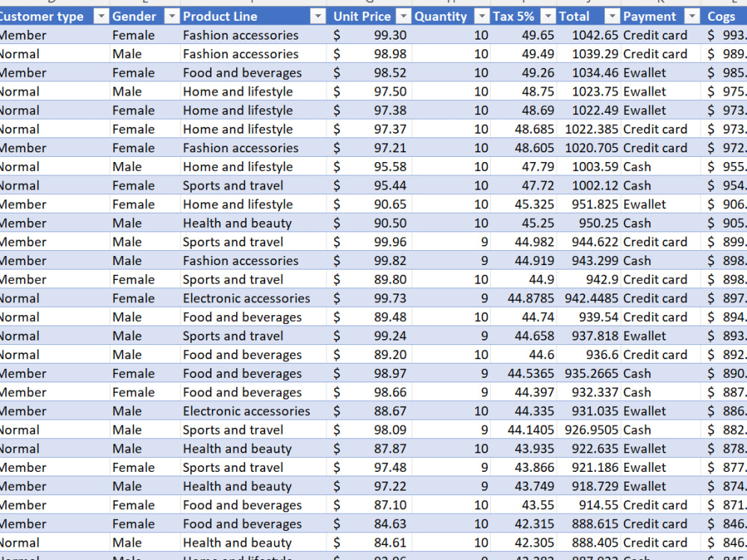Select the Product Line header cell
747x560 pixels.
point(253,16)
